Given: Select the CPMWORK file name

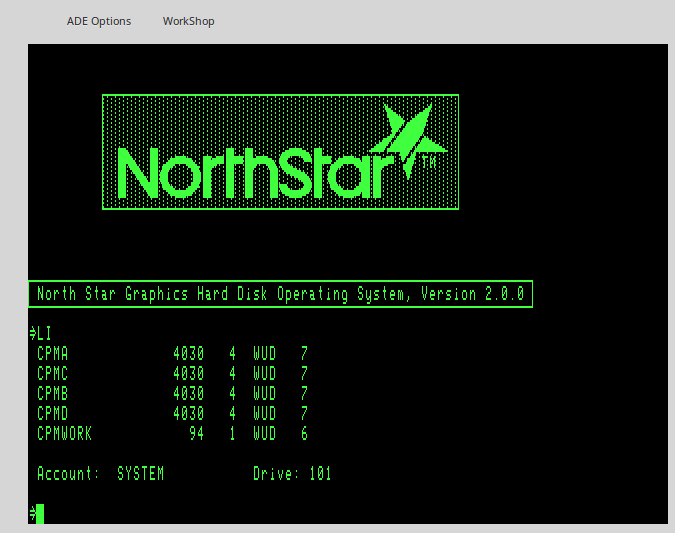Looking at the screenshot, I should (x=65, y=434).
